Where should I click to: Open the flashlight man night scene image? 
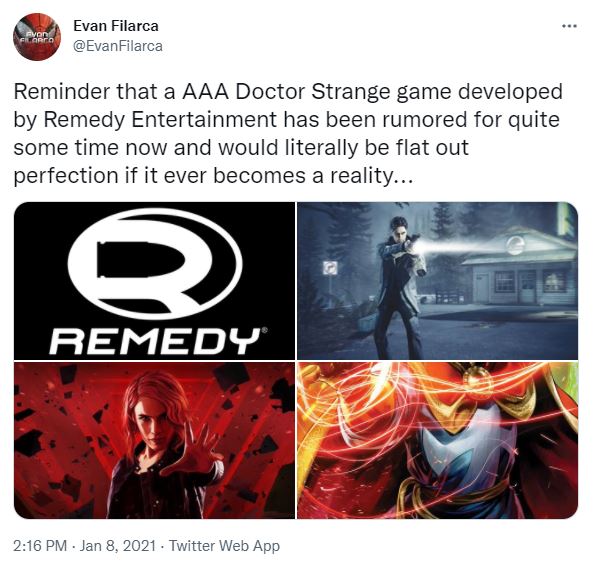pos(438,281)
